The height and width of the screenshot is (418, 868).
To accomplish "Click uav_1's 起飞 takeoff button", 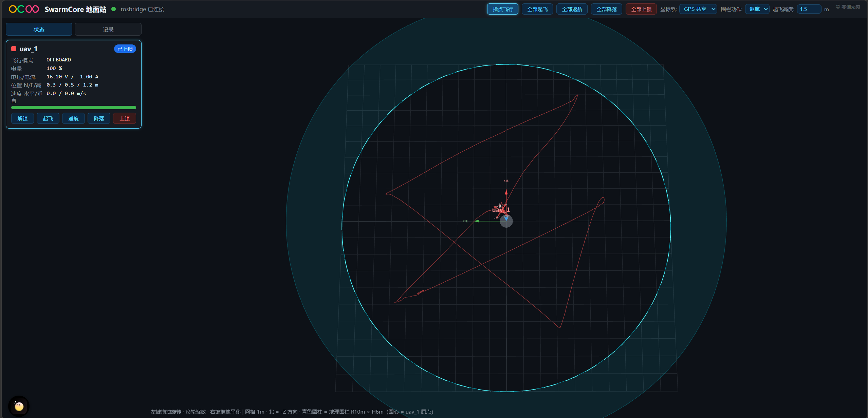I will (48, 118).
